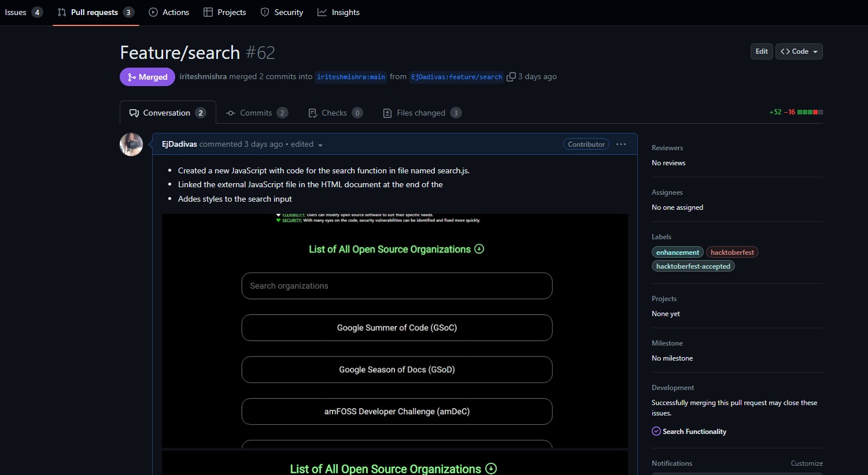This screenshot has width=868, height=475.
Task: Open EjDadivas author name link
Action: click(179, 144)
